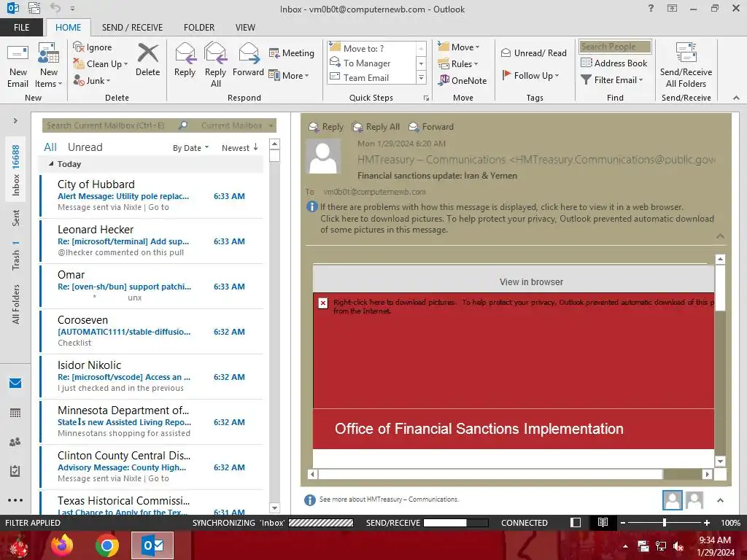
Task: Collapse the message header chevron
Action: (x=720, y=236)
